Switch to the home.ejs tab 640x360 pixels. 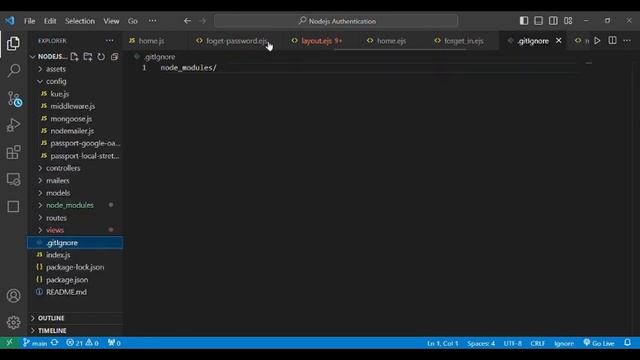[x=391, y=41]
